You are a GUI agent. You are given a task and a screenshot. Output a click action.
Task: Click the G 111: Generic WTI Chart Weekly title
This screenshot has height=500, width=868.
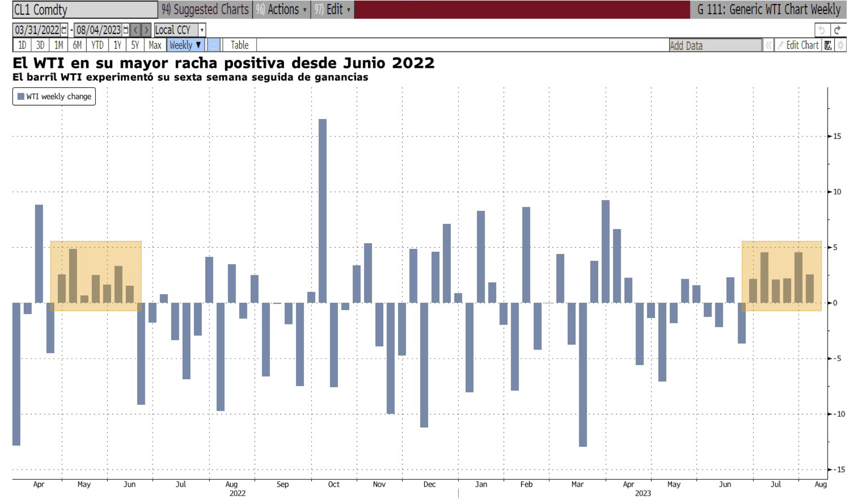point(769,9)
